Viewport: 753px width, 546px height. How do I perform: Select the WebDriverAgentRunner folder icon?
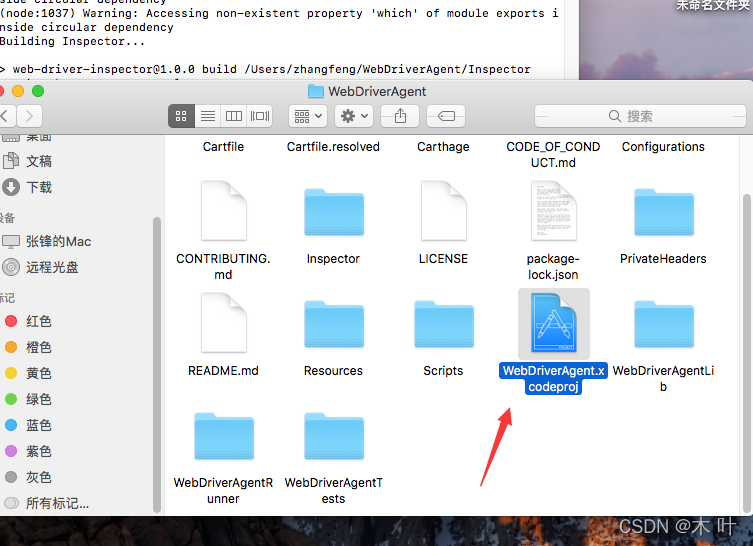[224, 436]
